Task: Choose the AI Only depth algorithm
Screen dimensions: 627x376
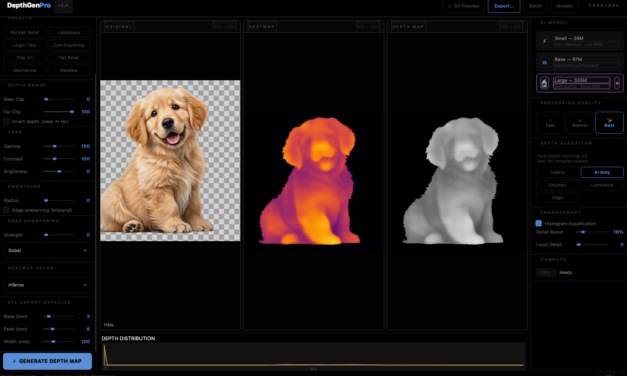Action: 602,172
